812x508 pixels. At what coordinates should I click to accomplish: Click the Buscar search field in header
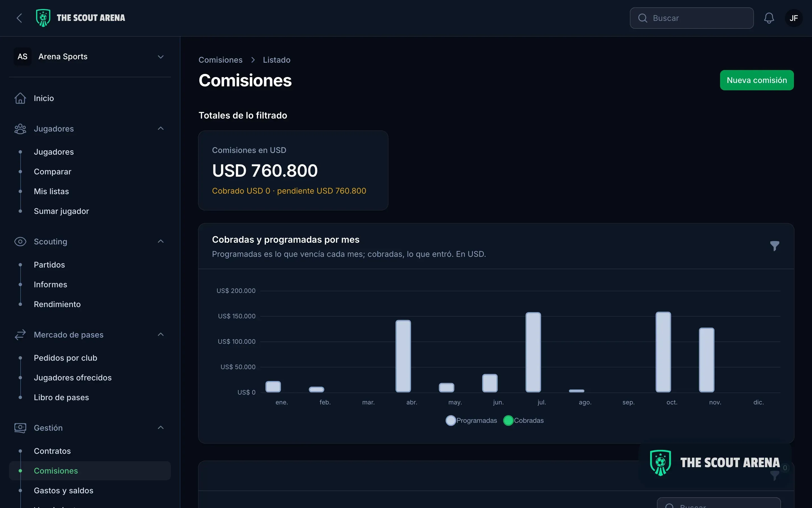point(692,18)
